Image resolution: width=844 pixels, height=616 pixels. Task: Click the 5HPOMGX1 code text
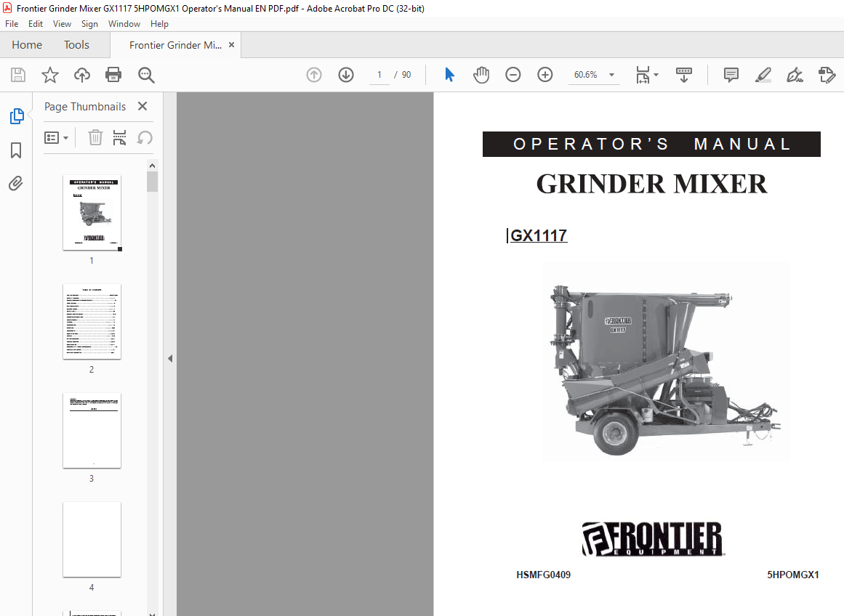(x=793, y=575)
